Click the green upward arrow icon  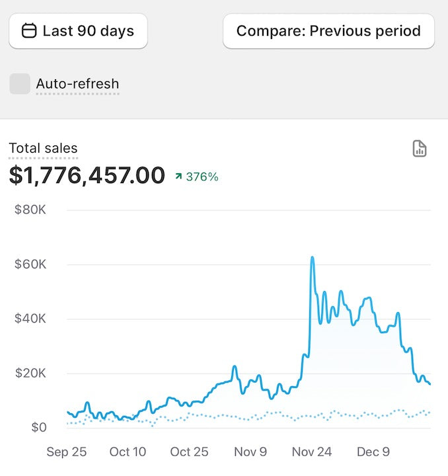(x=178, y=176)
